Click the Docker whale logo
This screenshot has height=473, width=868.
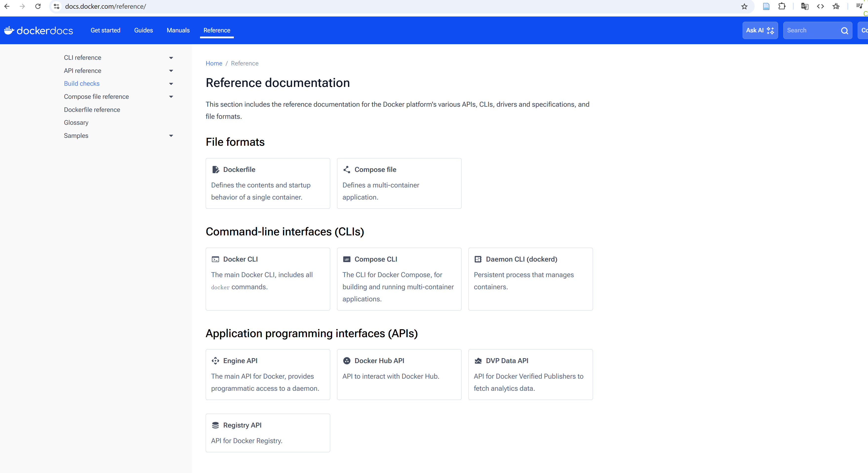(9, 30)
